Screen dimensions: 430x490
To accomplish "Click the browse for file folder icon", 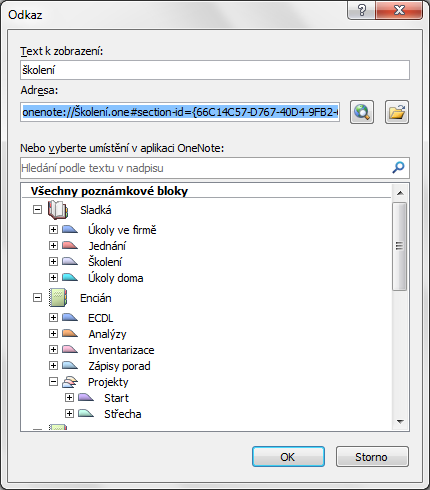I will click(x=397, y=112).
